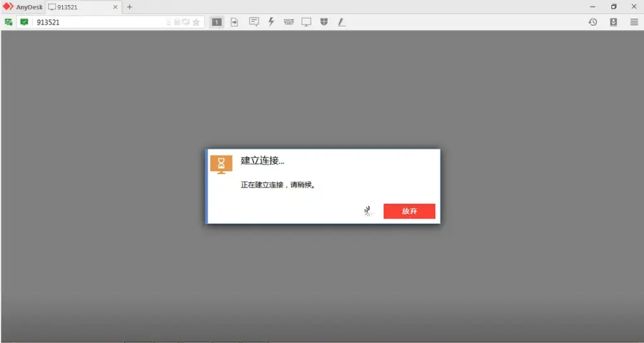Open the keyboard settings icon

[x=289, y=22]
